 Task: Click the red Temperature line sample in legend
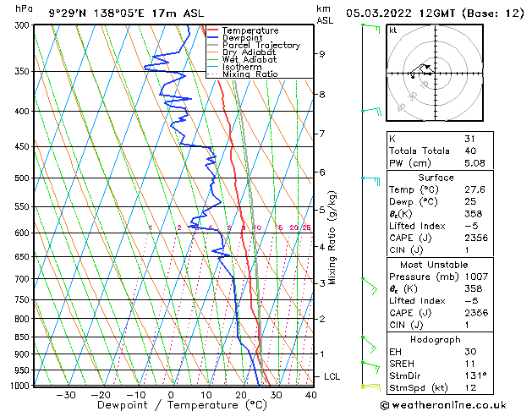212,30
